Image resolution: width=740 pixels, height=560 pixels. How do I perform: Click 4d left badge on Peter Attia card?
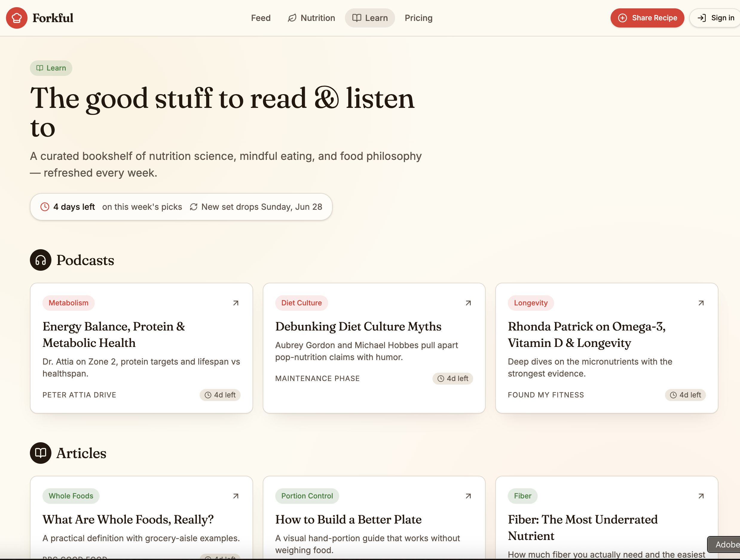(x=220, y=395)
